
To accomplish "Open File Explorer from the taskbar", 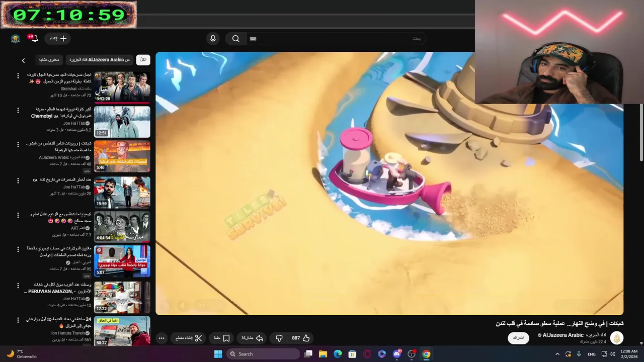I will 323,354.
